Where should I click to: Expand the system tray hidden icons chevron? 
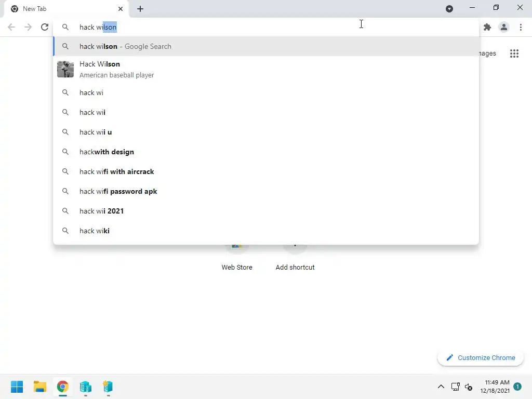441,387
